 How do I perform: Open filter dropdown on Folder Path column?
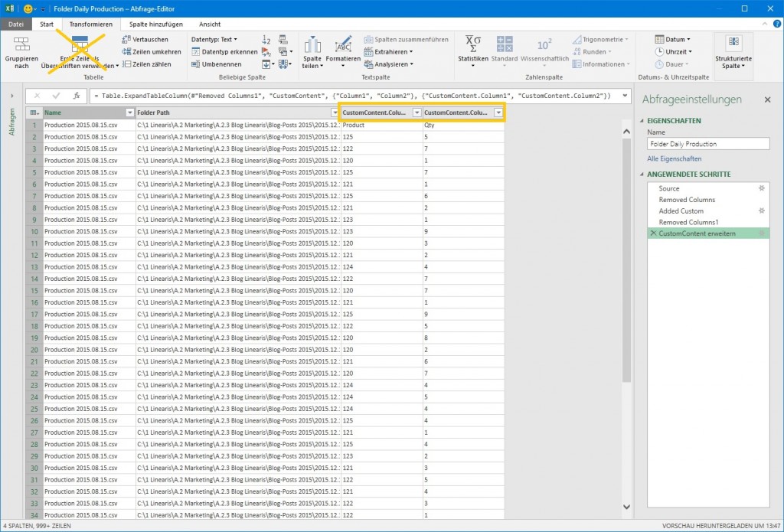334,113
